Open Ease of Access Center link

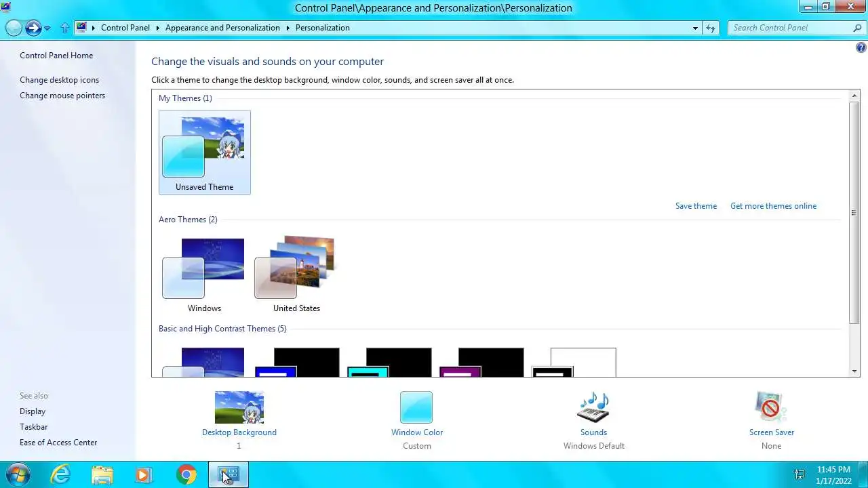(58, 443)
